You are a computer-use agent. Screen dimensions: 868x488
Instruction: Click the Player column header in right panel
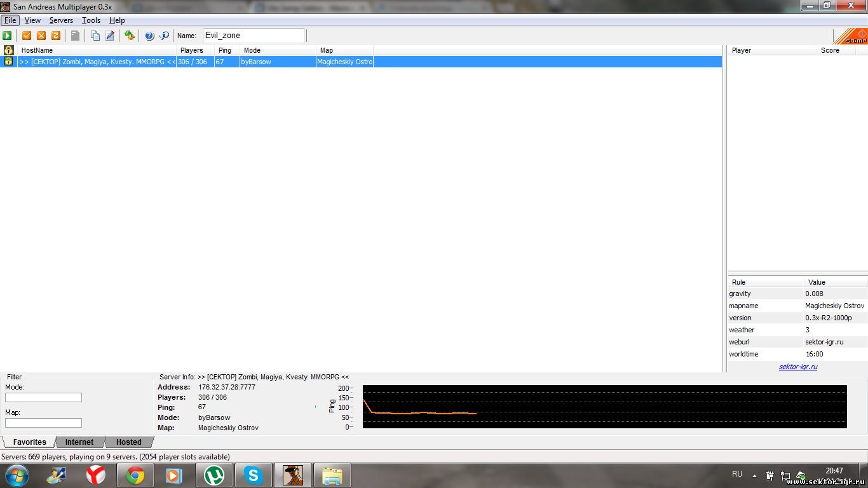click(x=772, y=50)
